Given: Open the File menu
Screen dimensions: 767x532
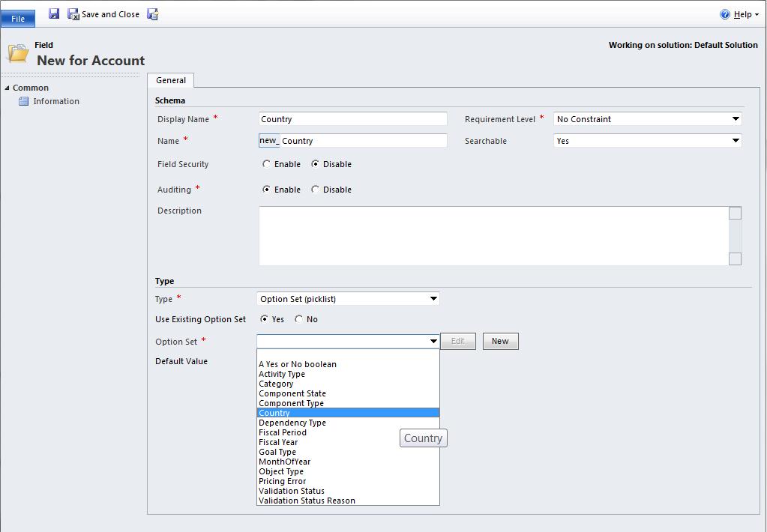Looking at the screenshot, I should click(x=18, y=18).
